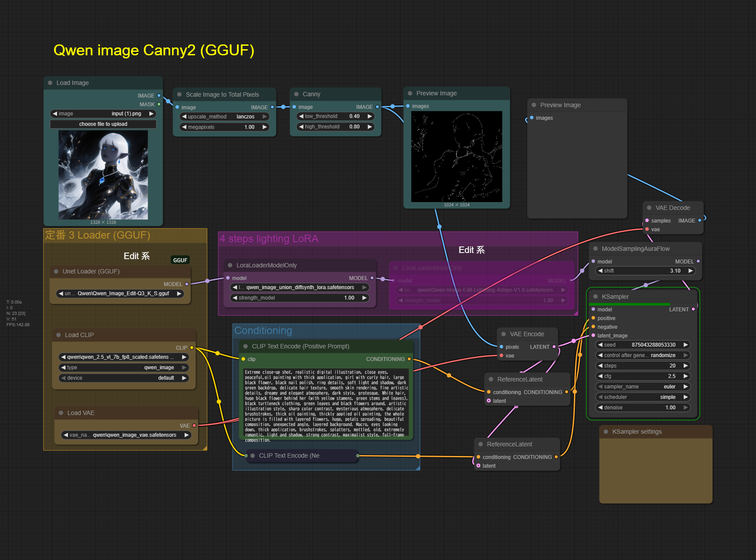This screenshot has height=560, width=756.
Task: Click the Canny node's collapse dot
Action: coord(297,94)
